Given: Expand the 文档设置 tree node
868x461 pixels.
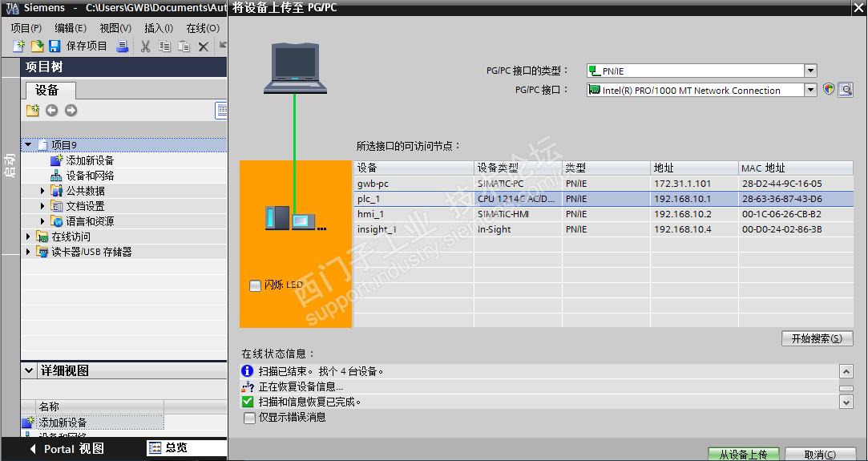Looking at the screenshot, I should click(42, 206).
